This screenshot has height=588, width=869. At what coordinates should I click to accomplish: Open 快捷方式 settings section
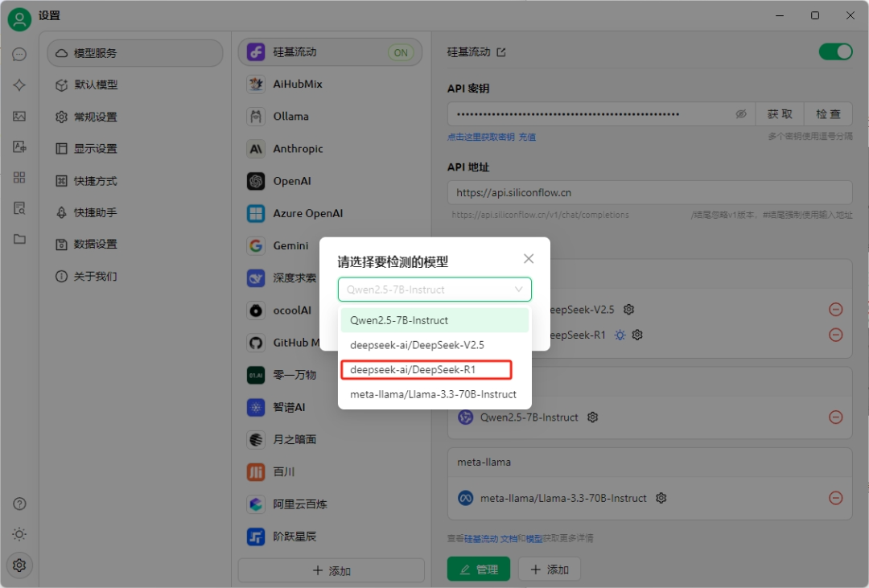tap(135, 181)
